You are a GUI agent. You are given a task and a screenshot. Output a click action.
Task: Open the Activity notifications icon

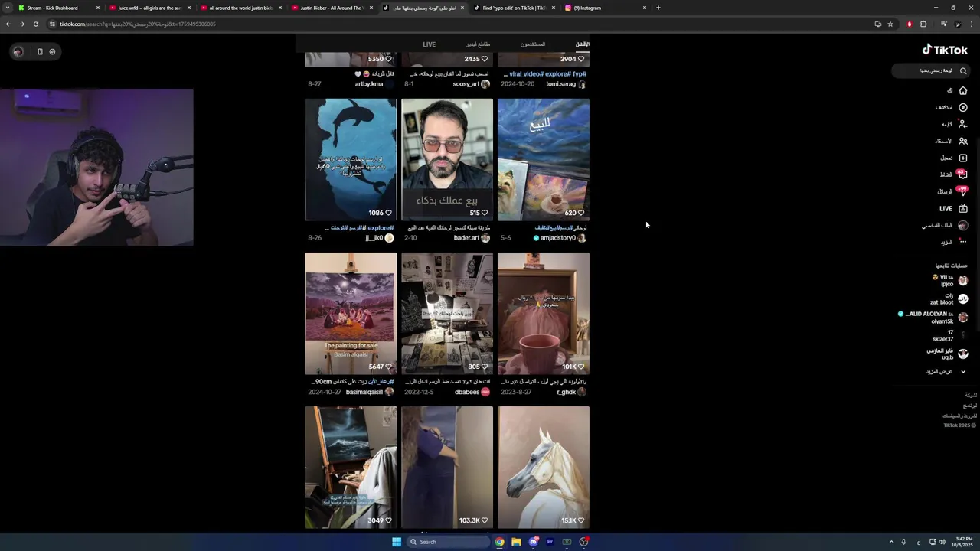click(963, 174)
